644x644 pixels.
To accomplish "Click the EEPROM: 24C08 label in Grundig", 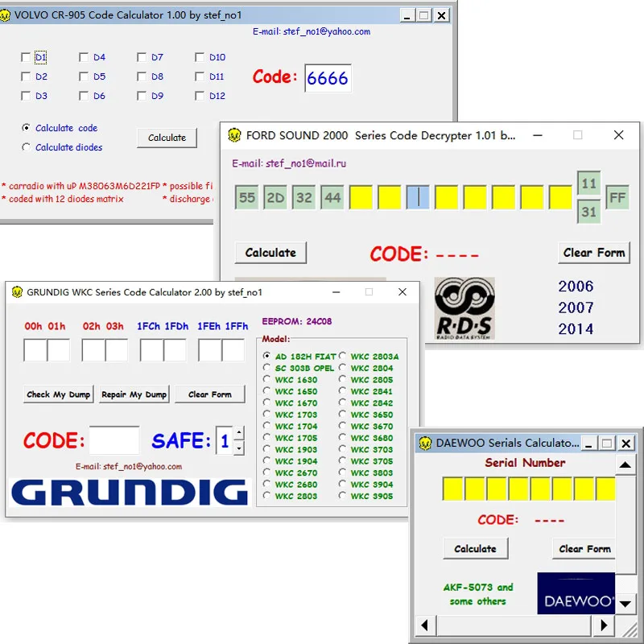I will pos(296,321).
